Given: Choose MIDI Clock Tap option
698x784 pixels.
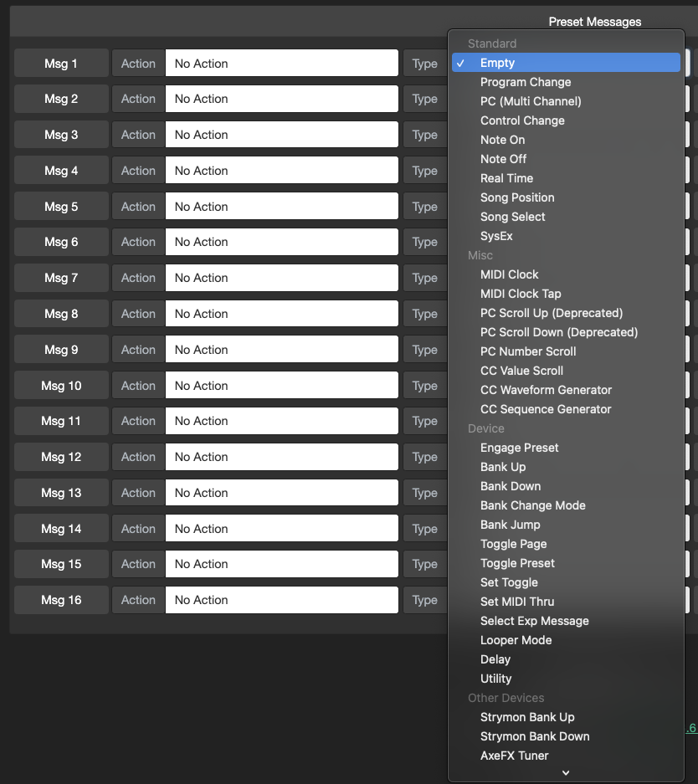Looking at the screenshot, I should 521,294.
